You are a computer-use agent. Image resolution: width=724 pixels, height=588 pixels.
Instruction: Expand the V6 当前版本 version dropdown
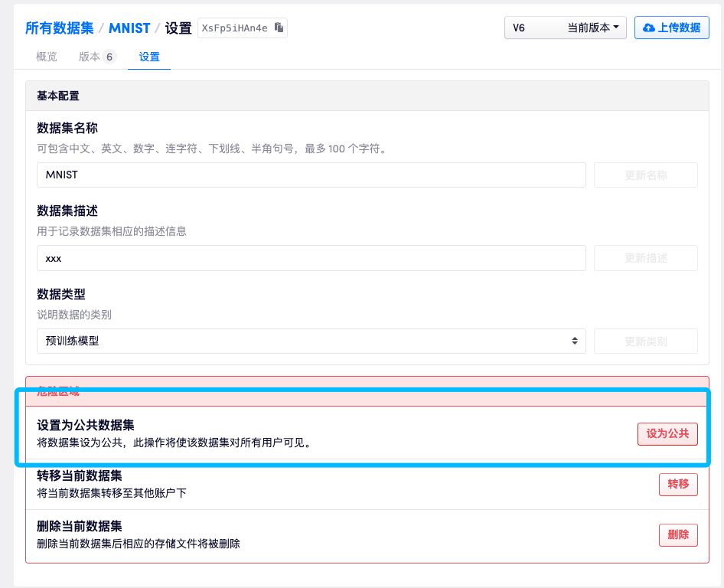(x=565, y=28)
